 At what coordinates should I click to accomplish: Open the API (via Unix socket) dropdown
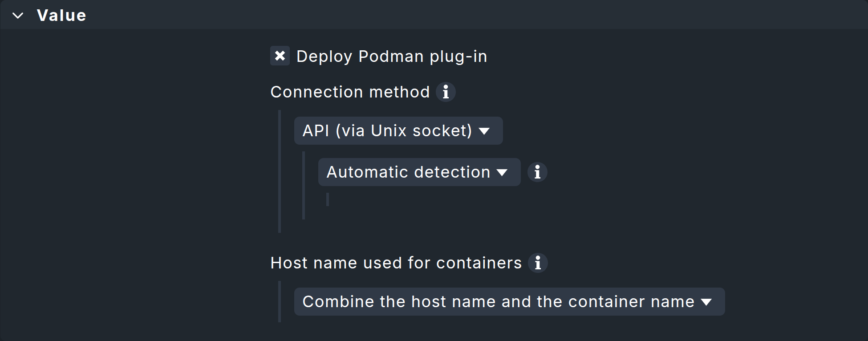397,130
